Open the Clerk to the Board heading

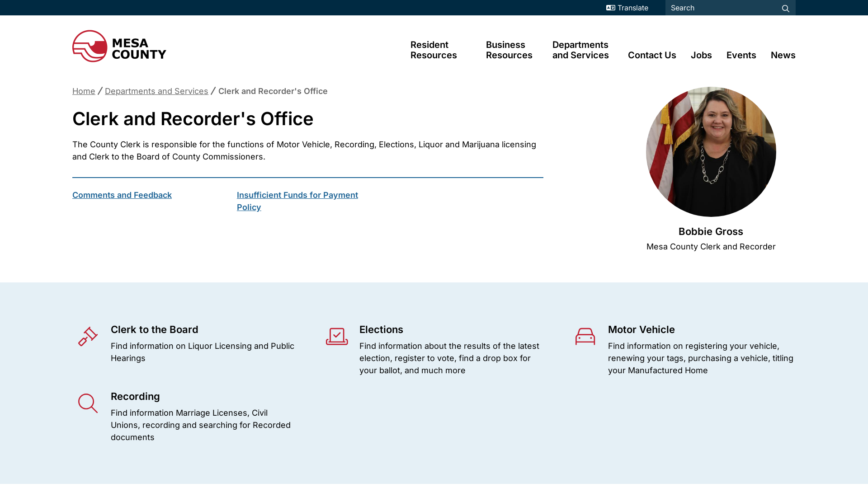pyautogui.click(x=155, y=329)
